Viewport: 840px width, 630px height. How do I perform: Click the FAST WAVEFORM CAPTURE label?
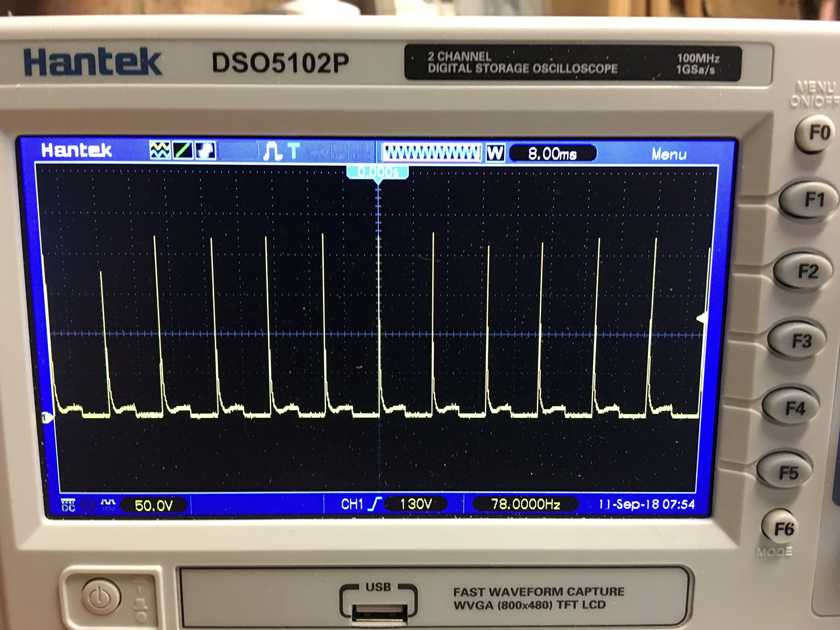539,591
